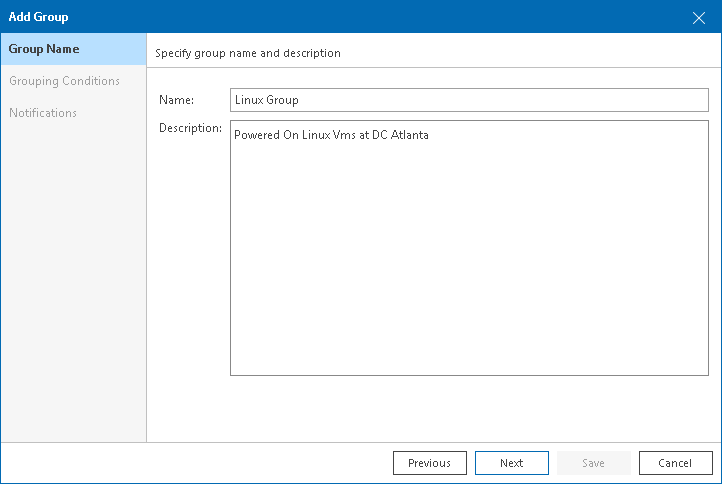
Task: Click the Name label
Action: coord(176,100)
